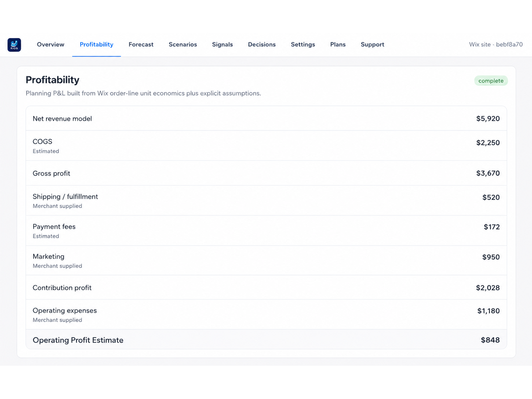The height and width of the screenshot is (399, 532).
Task: View the Plans tab
Action: pos(338,44)
